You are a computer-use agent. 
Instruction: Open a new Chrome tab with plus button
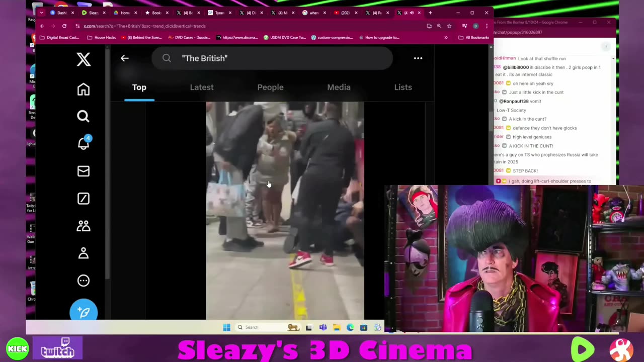click(x=430, y=13)
